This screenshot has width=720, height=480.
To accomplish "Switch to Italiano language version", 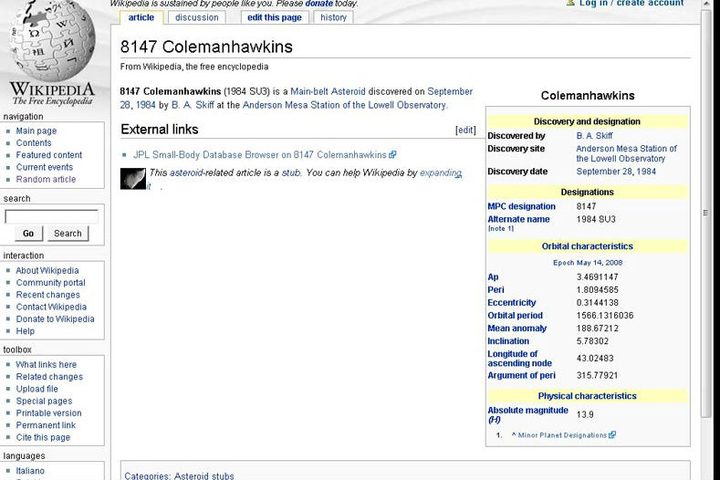I will (x=30, y=471).
